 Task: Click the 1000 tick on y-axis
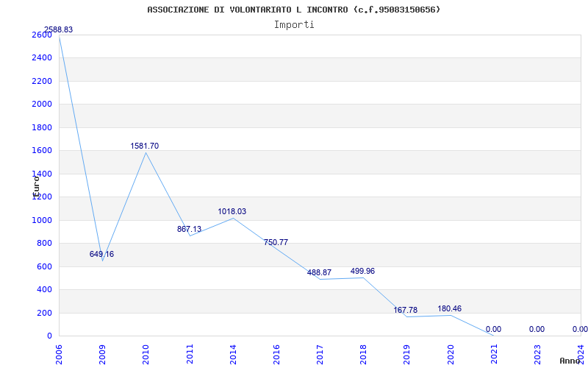[x=42, y=220]
